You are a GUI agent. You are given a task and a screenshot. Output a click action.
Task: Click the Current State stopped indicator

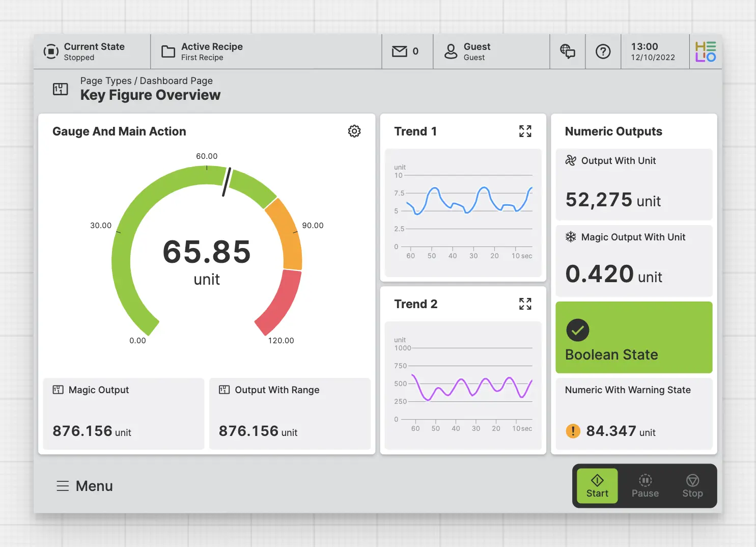[51, 51]
